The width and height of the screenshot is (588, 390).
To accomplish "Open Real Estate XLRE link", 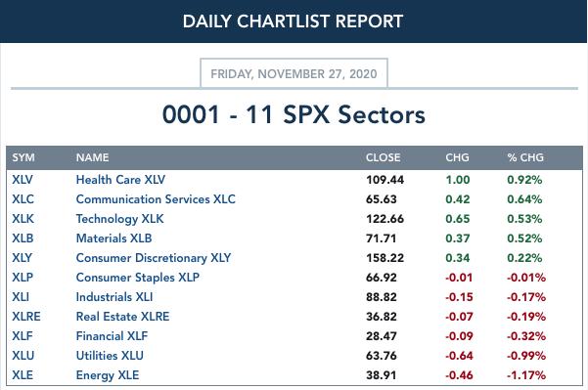I will pos(122,317).
